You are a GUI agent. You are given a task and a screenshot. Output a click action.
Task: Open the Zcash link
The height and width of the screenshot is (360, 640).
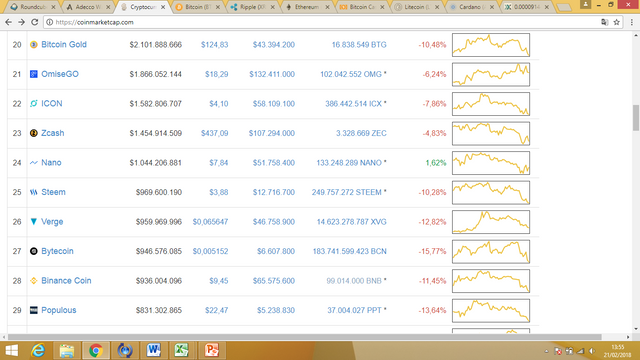[x=53, y=133]
